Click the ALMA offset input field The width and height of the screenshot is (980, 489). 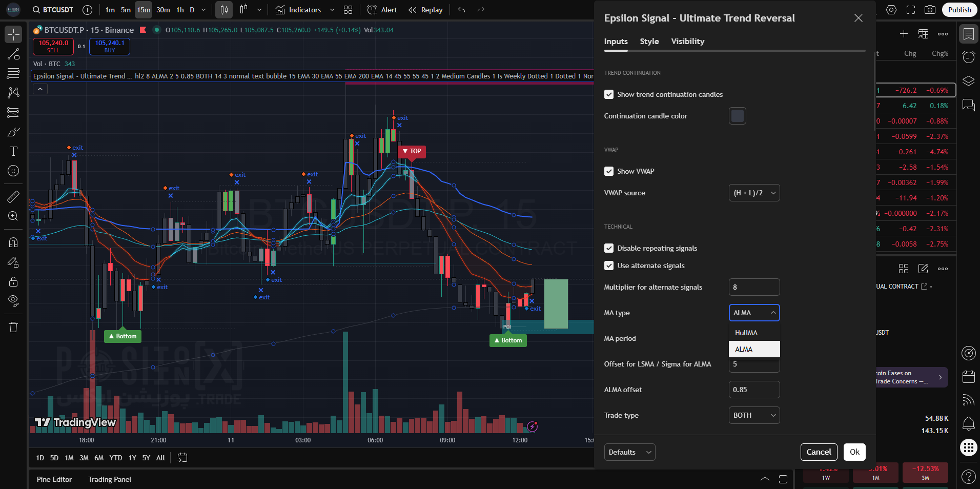tap(754, 390)
